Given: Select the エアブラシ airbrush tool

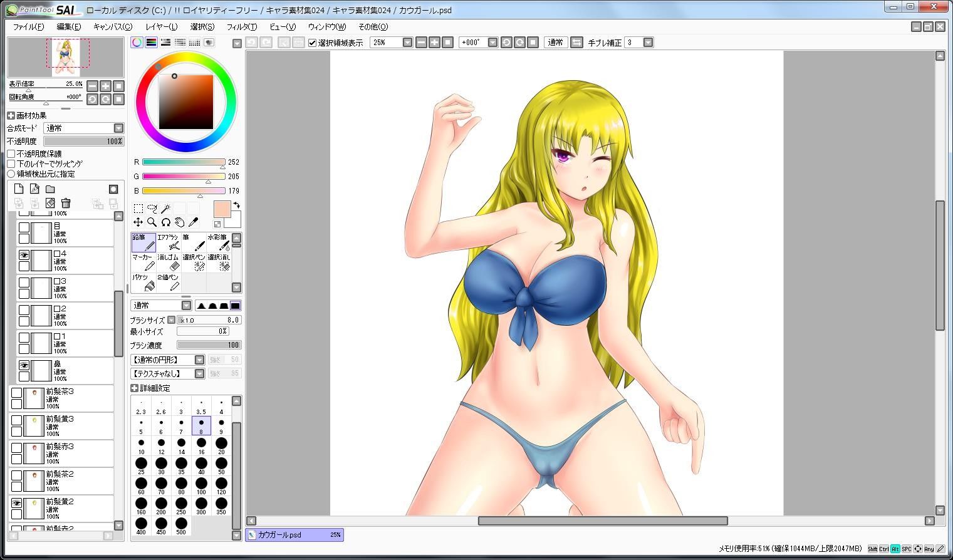Looking at the screenshot, I should (x=169, y=242).
